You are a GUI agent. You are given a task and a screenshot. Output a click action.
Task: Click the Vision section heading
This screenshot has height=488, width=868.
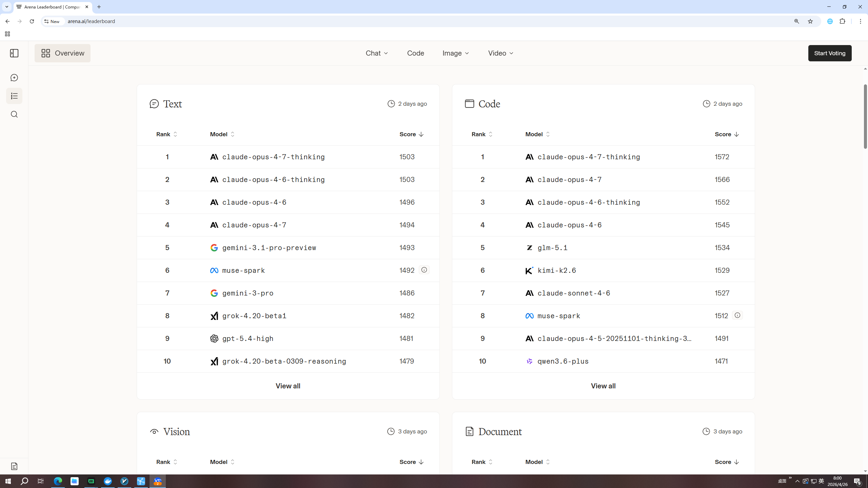(x=176, y=431)
